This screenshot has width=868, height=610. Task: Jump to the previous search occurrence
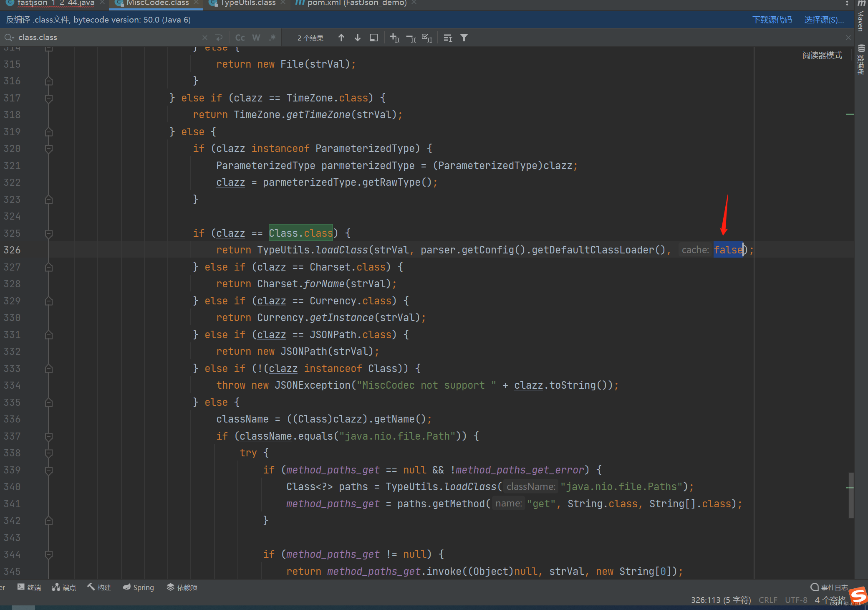[341, 38]
